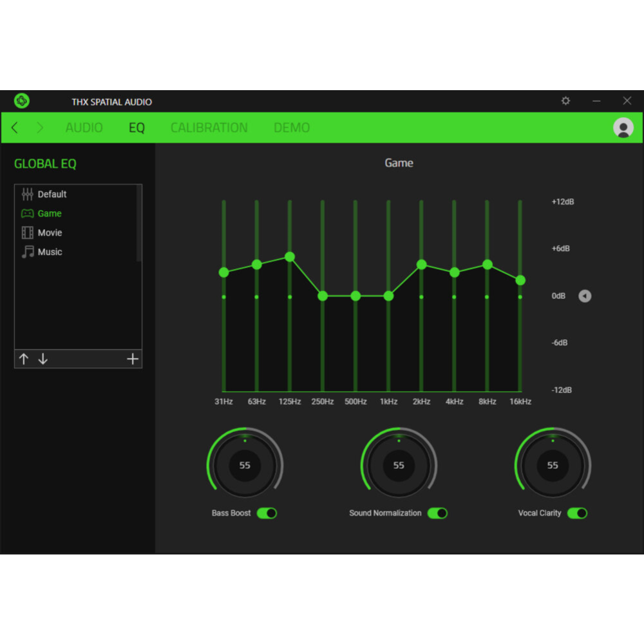Click the 31Hz band slider handle

tap(224, 272)
